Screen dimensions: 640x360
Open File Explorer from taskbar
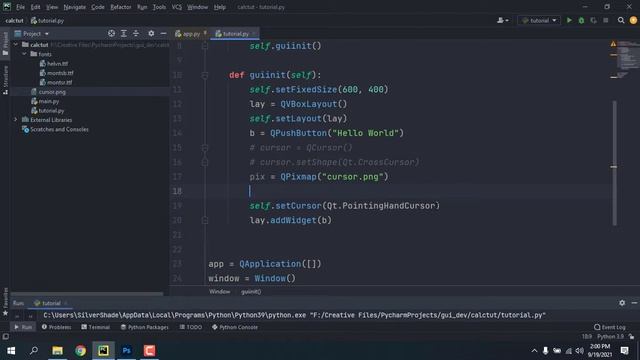(57, 351)
